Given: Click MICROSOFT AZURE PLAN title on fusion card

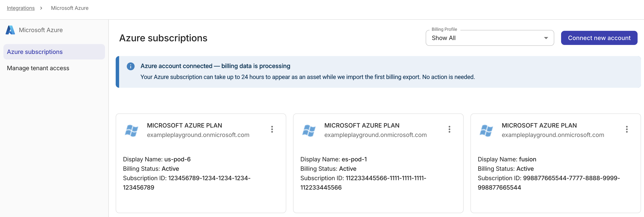Looking at the screenshot, I should [539, 125].
